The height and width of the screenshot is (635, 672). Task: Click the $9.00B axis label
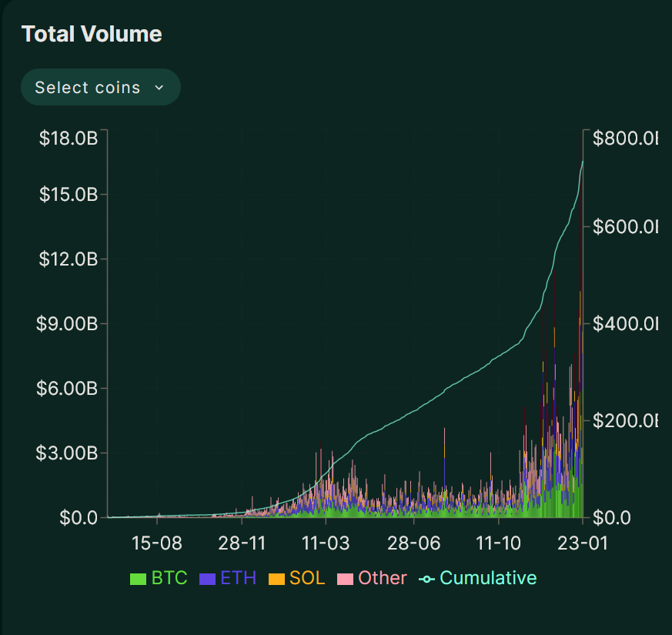(x=67, y=323)
